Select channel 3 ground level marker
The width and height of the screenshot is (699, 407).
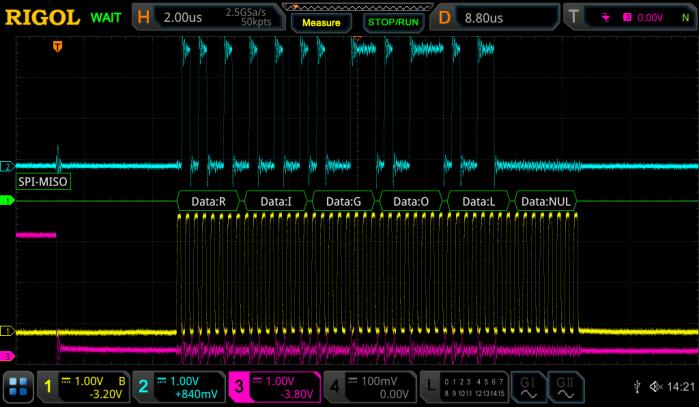[x=7, y=356]
